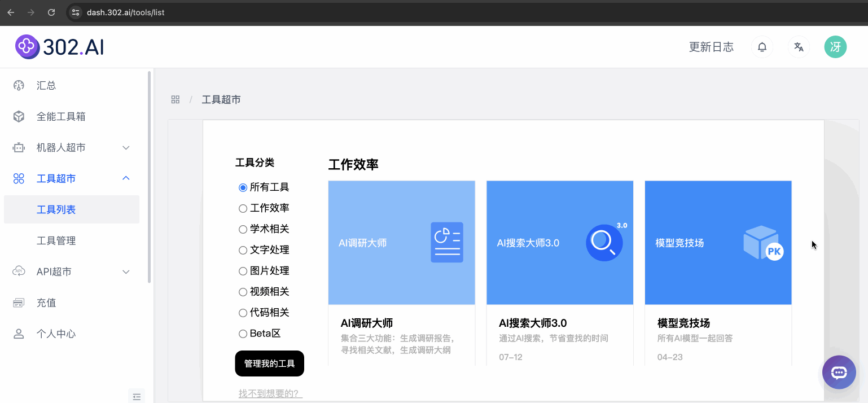The height and width of the screenshot is (403, 868).
Task: Open the AI调研大师 card title
Action: 367,323
